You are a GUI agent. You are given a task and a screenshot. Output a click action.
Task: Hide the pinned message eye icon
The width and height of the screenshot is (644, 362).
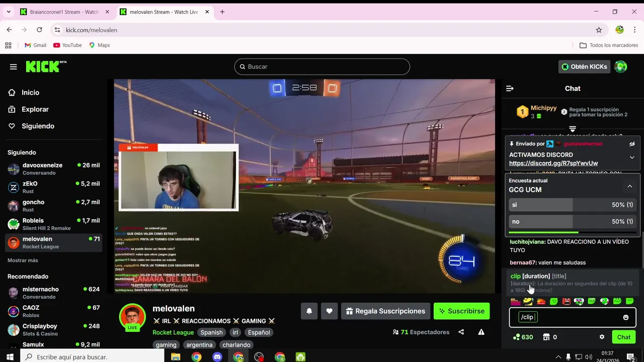[x=632, y=144]
